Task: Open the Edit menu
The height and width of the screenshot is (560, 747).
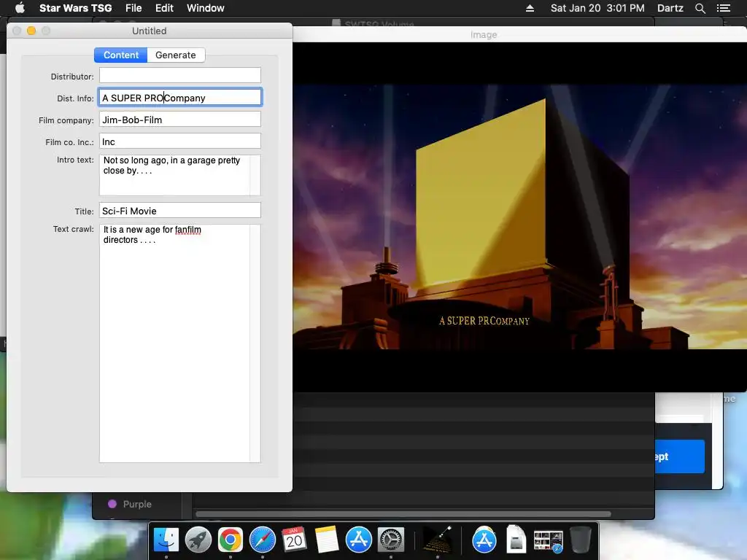Action: pyautogui.click(x=164, y=8)
